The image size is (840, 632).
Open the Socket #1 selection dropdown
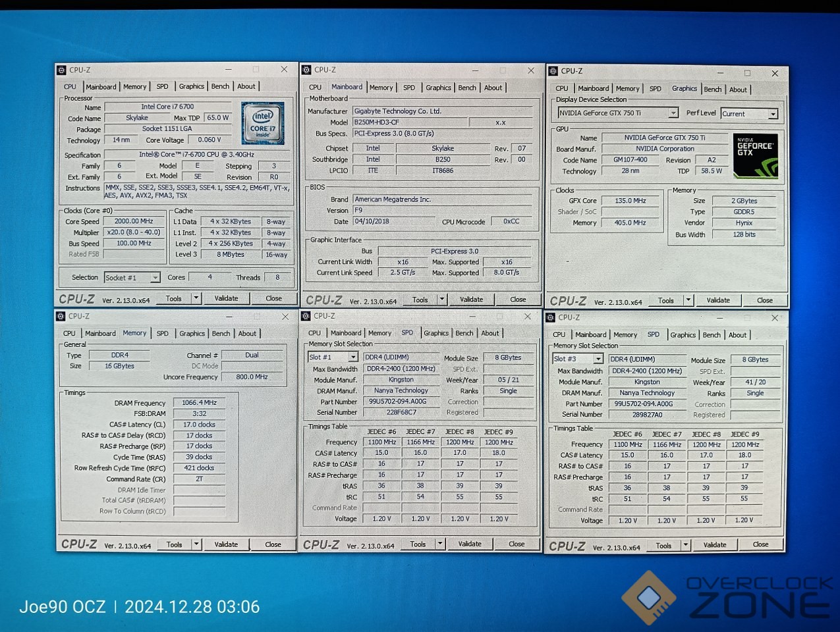click(x=155, y=278)
